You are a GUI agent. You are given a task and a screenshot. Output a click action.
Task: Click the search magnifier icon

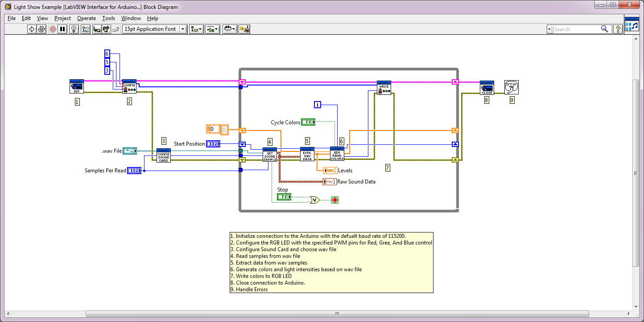[604, 29]
